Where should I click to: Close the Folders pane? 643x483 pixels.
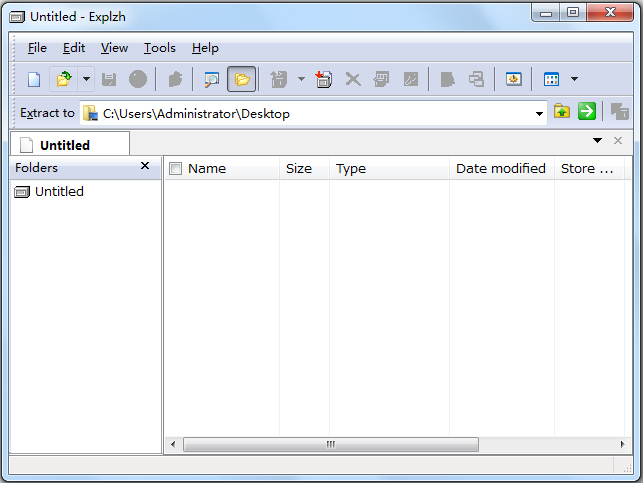click(145, 167)
